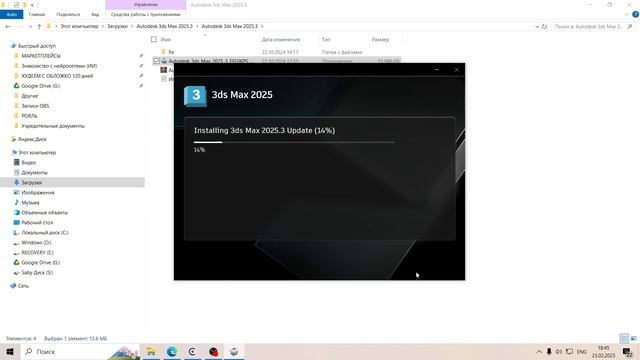640x360 pixels.
Task: Expand the Explorer ribbon chevron
Action: (627, 14)
